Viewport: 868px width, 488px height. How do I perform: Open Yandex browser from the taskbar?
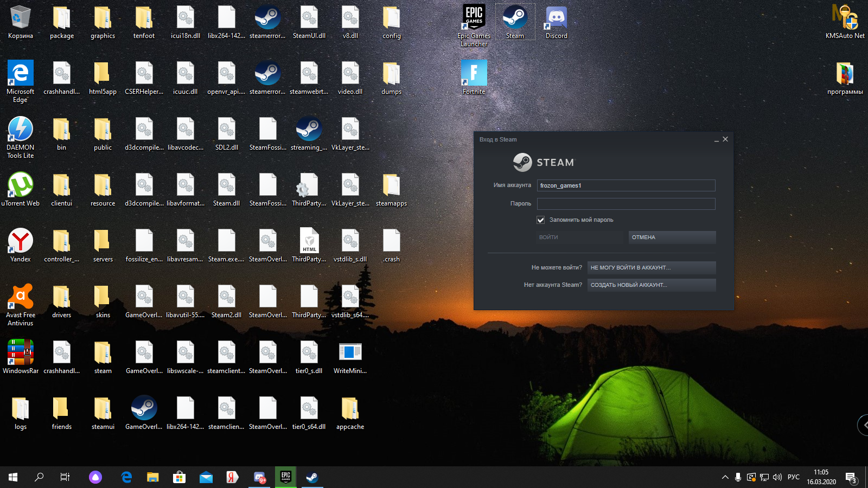pyautogui.click(x=232, y=477)
